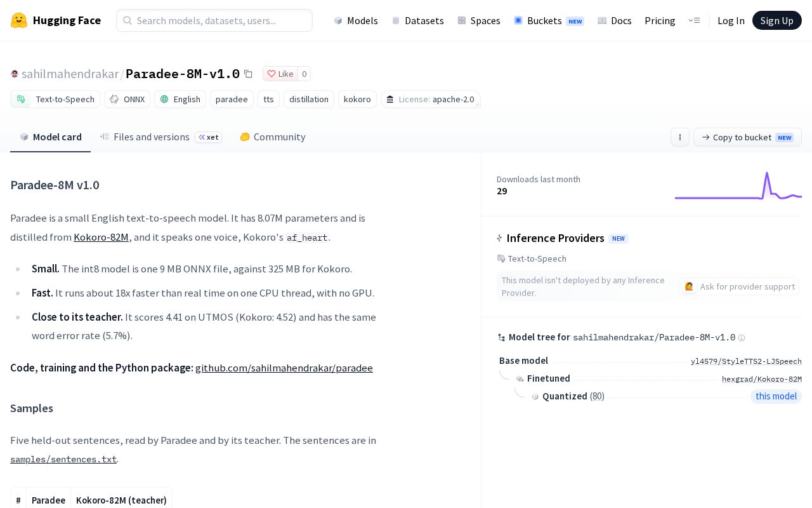Select the Text-to-Speech tag

[x=55, y=99]
